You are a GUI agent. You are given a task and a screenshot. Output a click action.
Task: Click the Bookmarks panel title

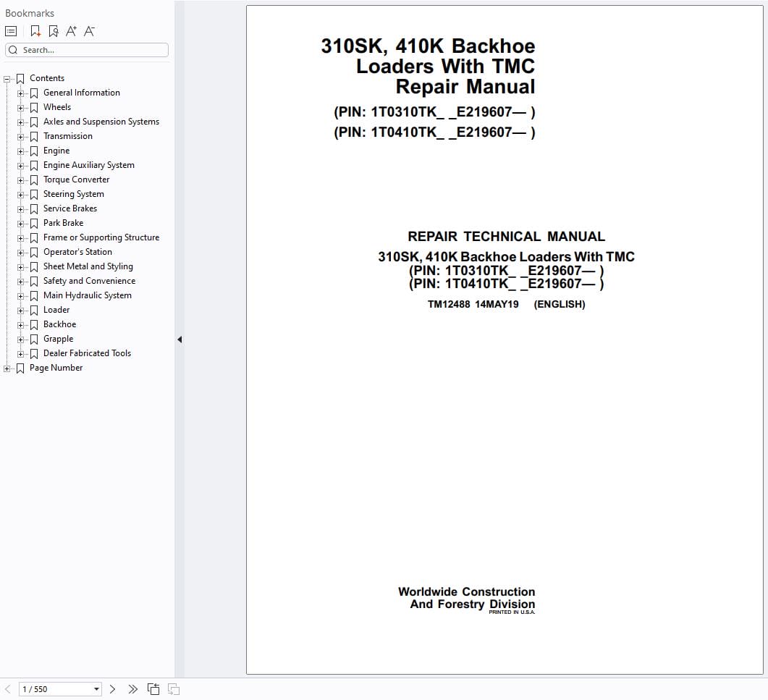click(x=30, y=13)
